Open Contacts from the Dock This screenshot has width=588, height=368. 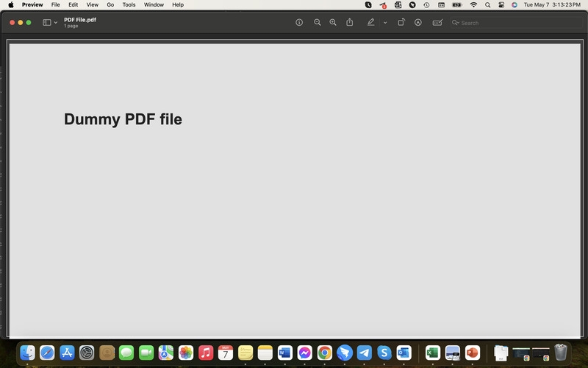tap(107, 353)
